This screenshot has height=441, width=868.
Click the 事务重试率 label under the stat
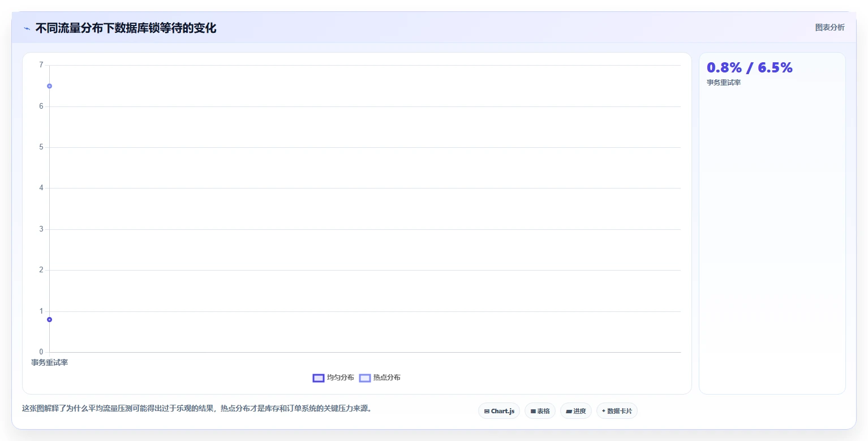724,83
